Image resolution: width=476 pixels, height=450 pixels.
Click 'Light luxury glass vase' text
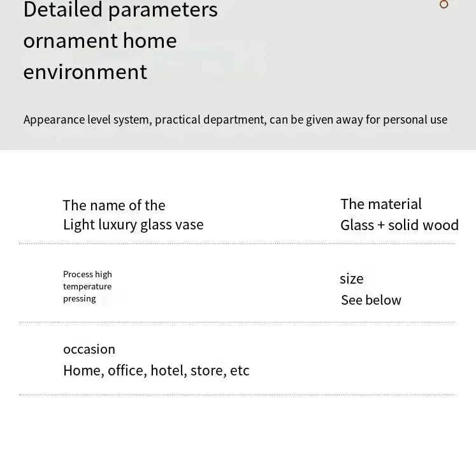click(133, 224)
